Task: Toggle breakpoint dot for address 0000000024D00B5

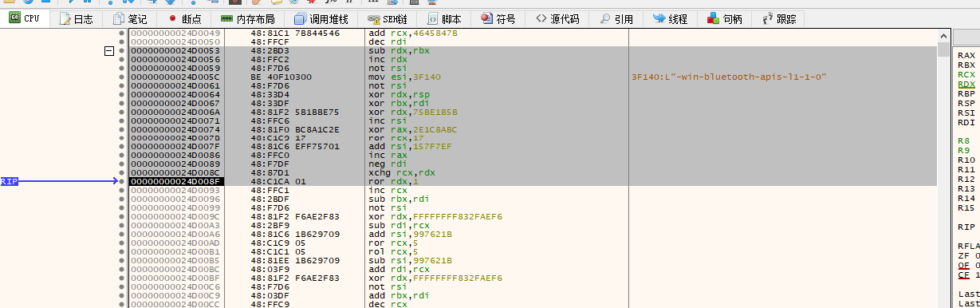Action: pyautogui.click(x=121, y=260)
